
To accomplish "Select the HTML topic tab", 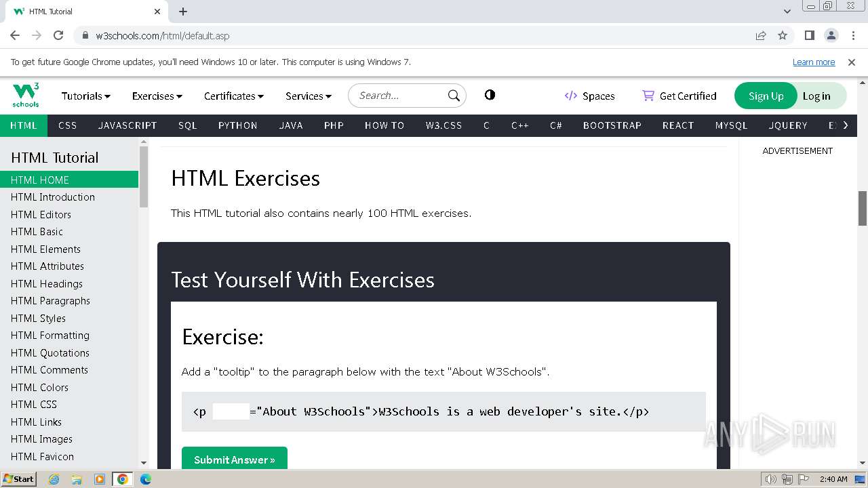I will [24, 125].
